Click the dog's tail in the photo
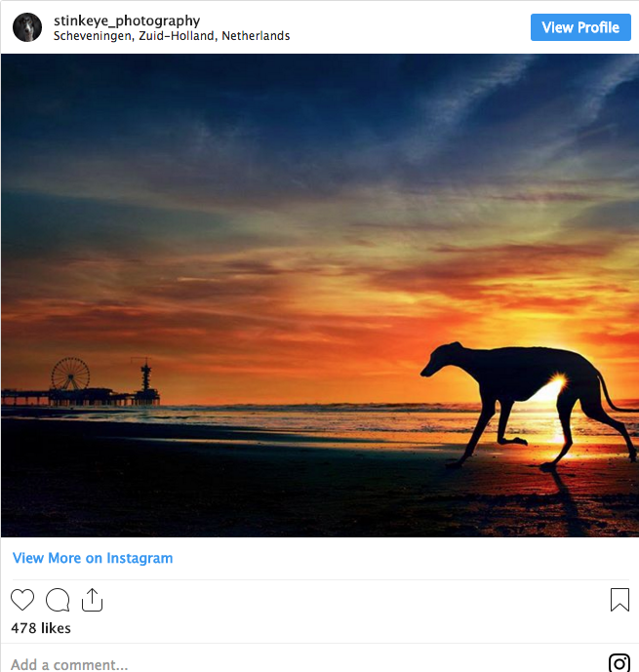The width and height of the screenshot is (639, 672). coord(613,398)
